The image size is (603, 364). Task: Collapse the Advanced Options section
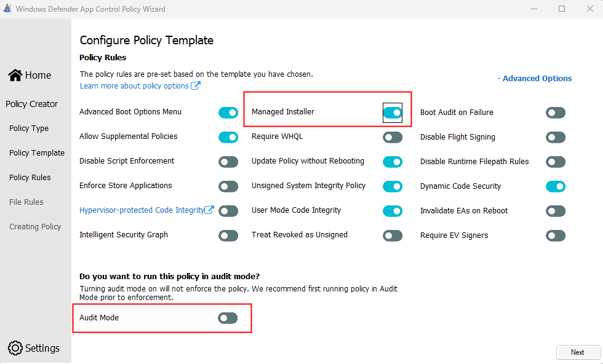point(534,79)
